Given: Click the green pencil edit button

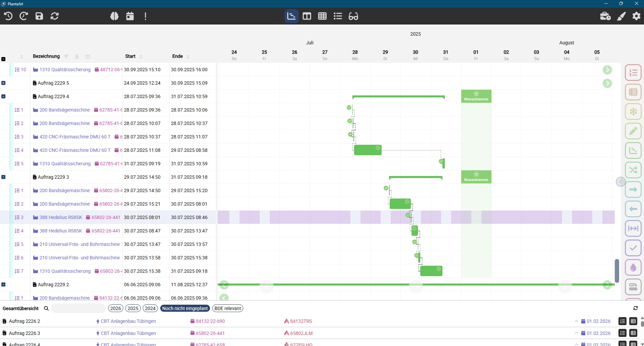Looking at the screenshot, I should [633, 131].
